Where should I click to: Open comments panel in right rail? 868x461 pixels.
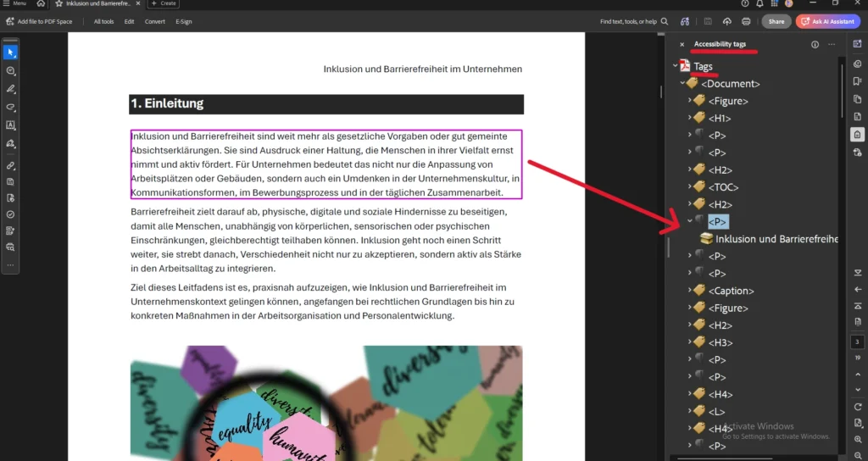click(x=858, y=64)
